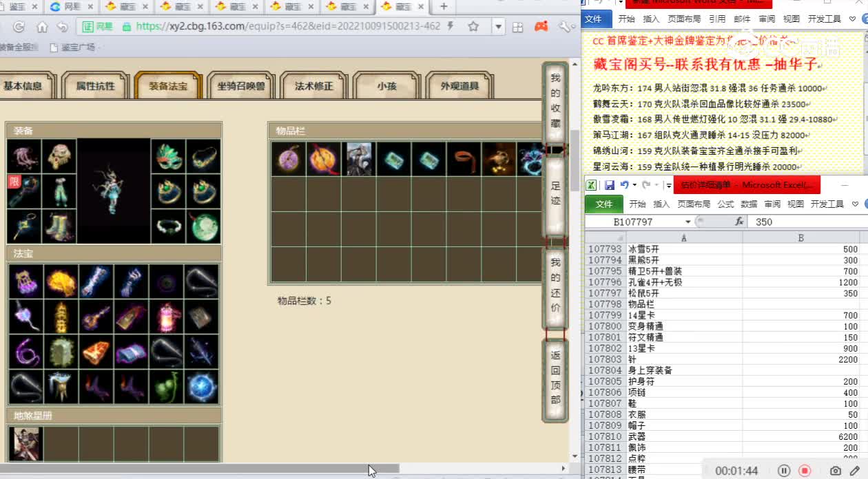Click the browser home icon
868x479 pixels.
(42, 27)
